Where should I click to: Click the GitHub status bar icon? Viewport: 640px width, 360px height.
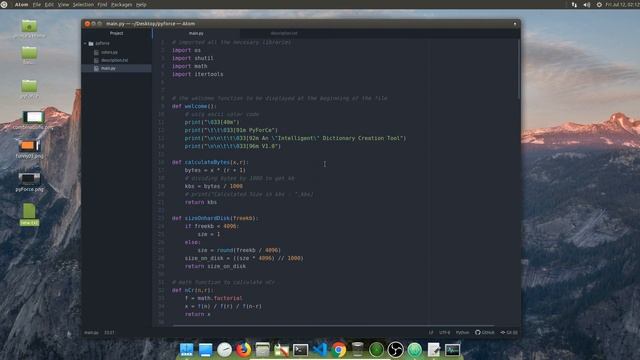point(484,333)
